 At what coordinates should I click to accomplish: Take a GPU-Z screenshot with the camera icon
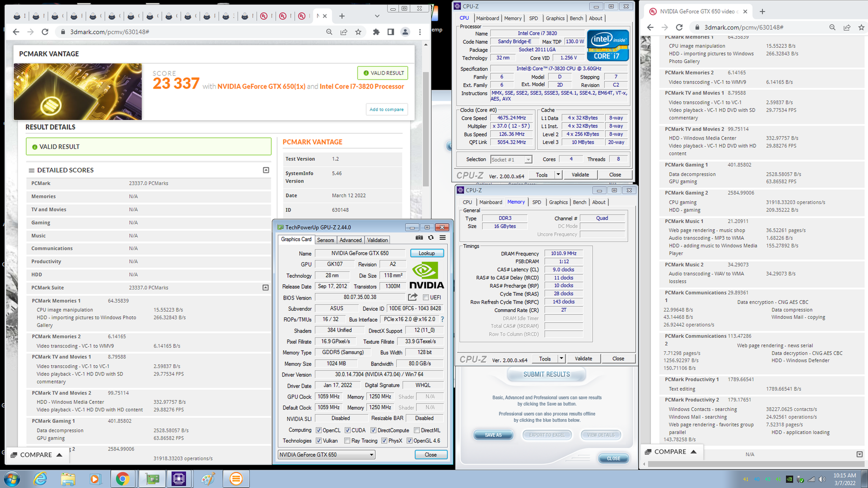click(x=420, y=238)
